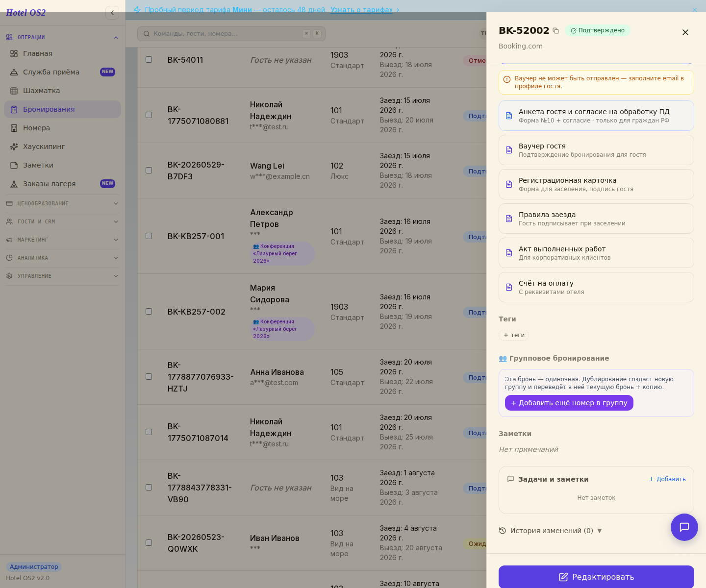Add a task via + Добавить

(667, 479)
